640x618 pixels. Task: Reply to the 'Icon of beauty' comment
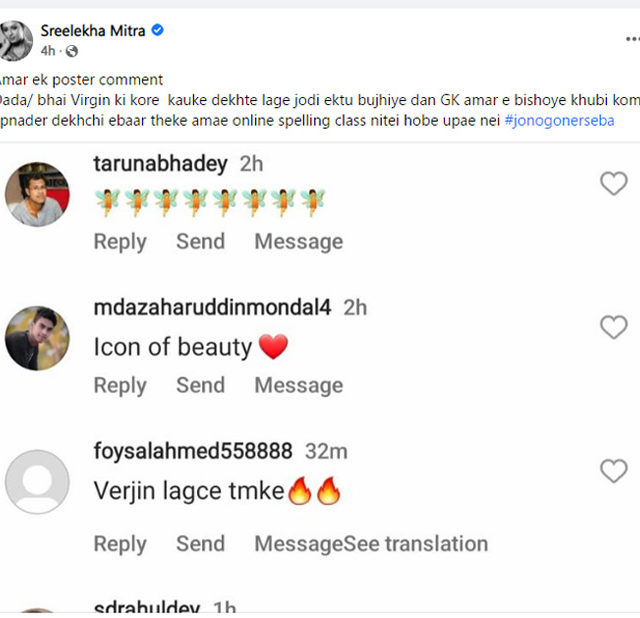[120, 385]
